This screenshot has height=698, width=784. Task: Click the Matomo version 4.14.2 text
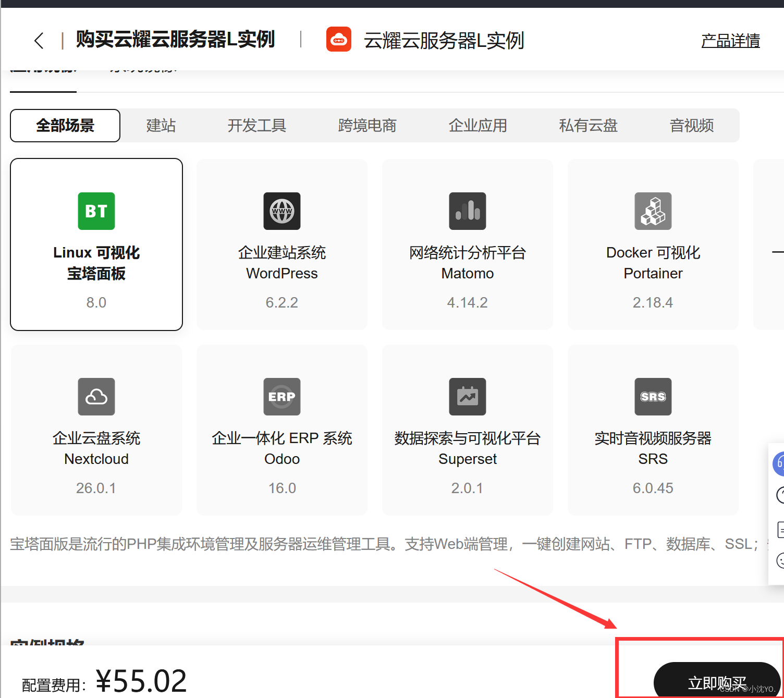(468, 302)
